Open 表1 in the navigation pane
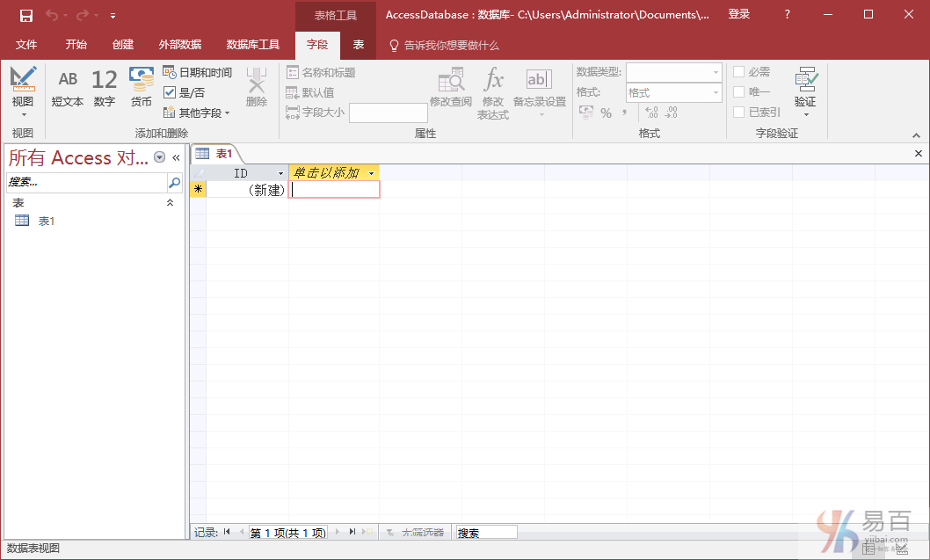 click(x=46, y=221)
